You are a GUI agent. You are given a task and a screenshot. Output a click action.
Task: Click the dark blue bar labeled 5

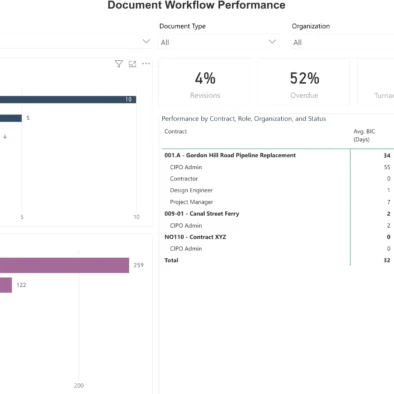point(11,118)
